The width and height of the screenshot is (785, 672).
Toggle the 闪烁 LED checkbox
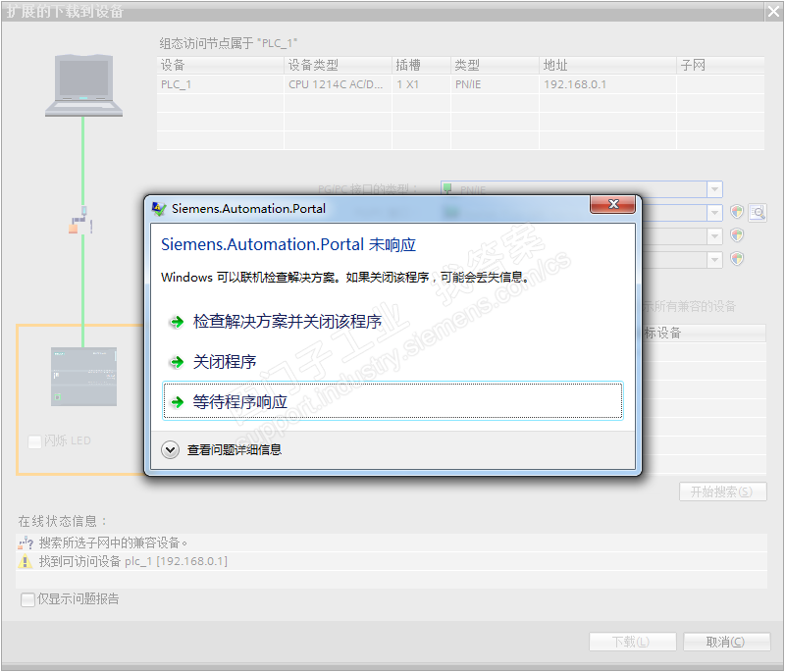[34, 441]
